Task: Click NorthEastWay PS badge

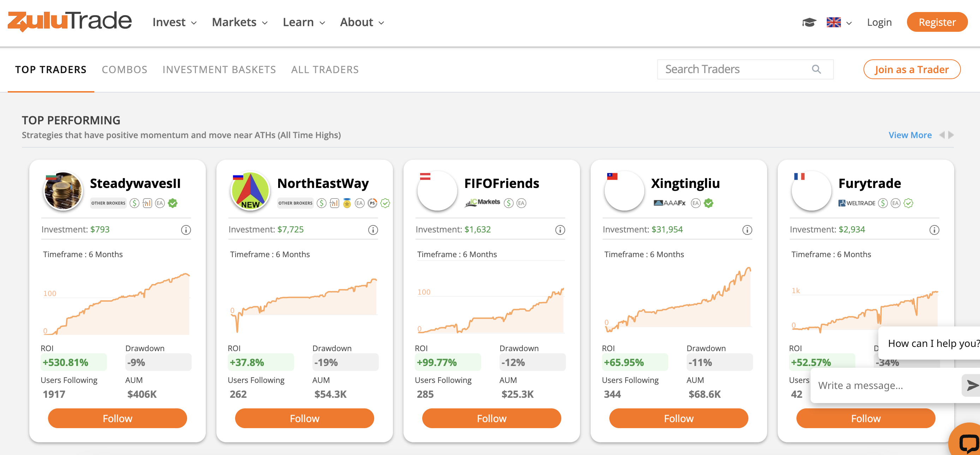Action: (372, 203)
